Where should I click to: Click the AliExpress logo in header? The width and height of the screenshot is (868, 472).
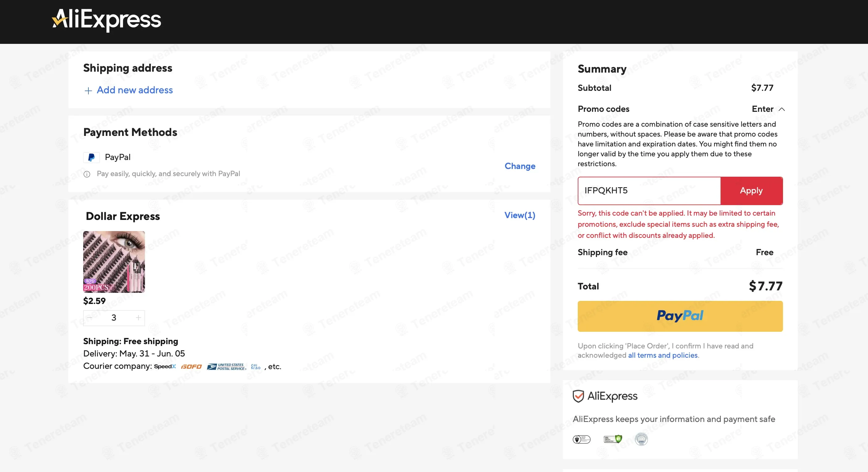coord(106,20)
